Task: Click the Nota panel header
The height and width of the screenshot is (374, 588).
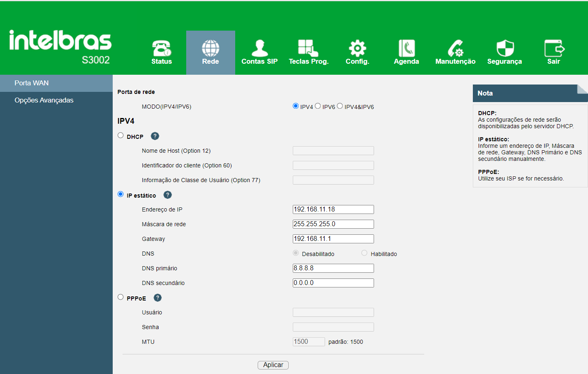Action: 530,93
